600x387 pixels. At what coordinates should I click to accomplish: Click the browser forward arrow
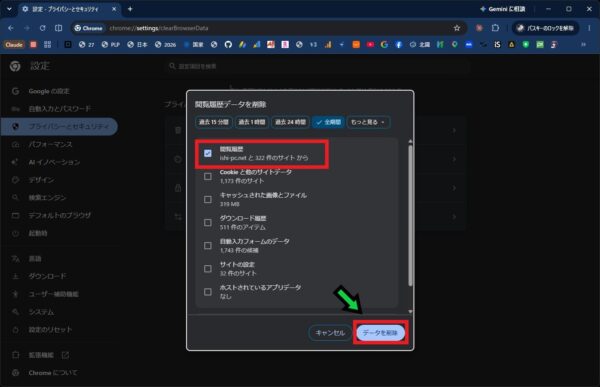click(x=27, y=28)
